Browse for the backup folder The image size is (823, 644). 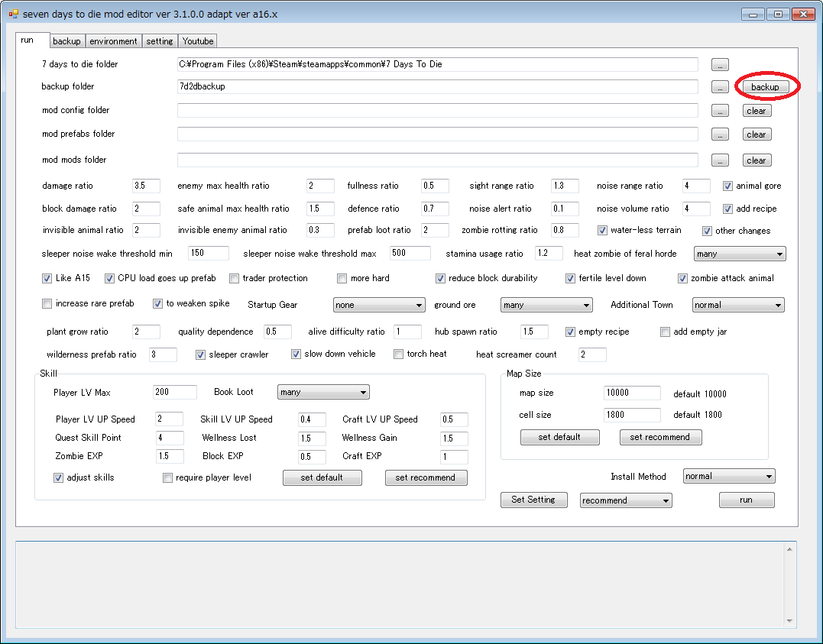pyautogui.click(x=720, y=87)
